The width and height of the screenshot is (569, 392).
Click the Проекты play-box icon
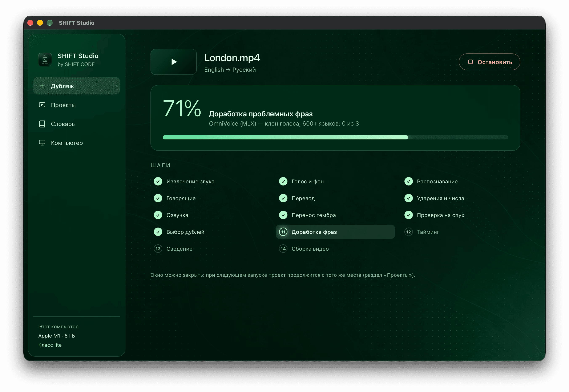click(x=42, y=105)
